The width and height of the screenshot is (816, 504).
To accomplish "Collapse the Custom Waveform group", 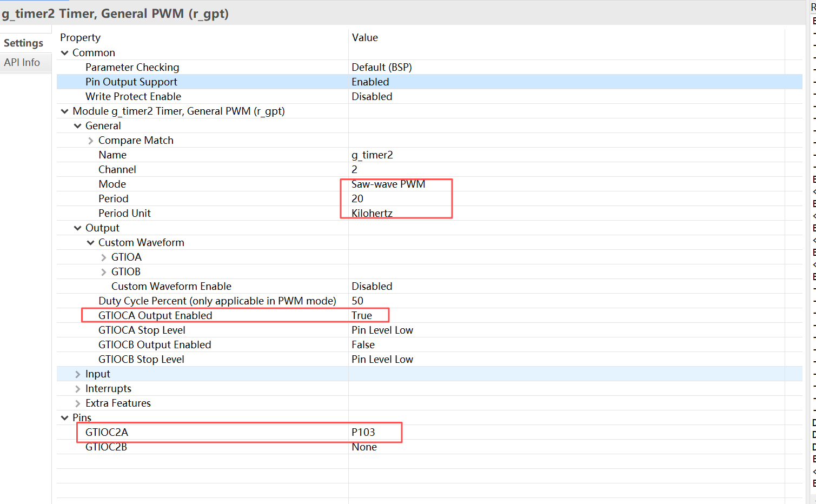I will click(91, 243).
